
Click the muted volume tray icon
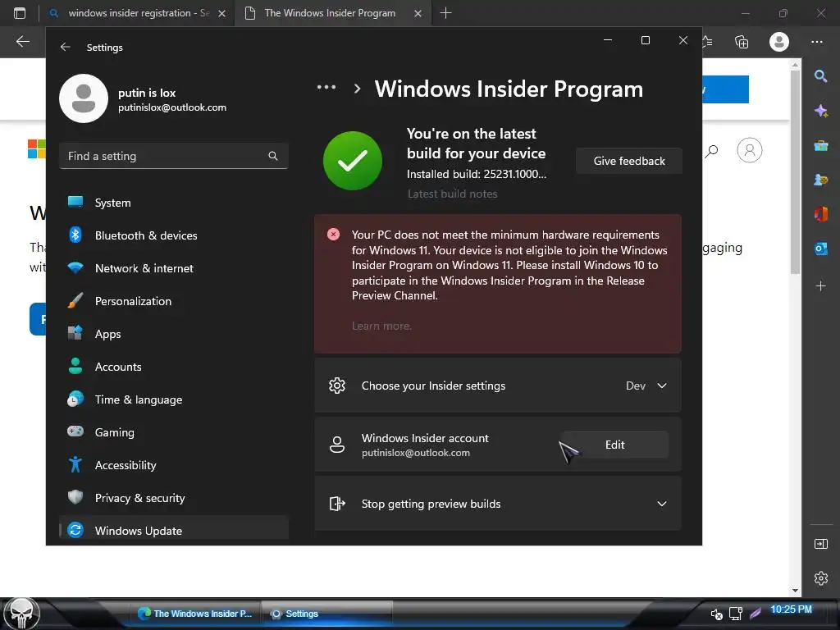coord(716,614)
